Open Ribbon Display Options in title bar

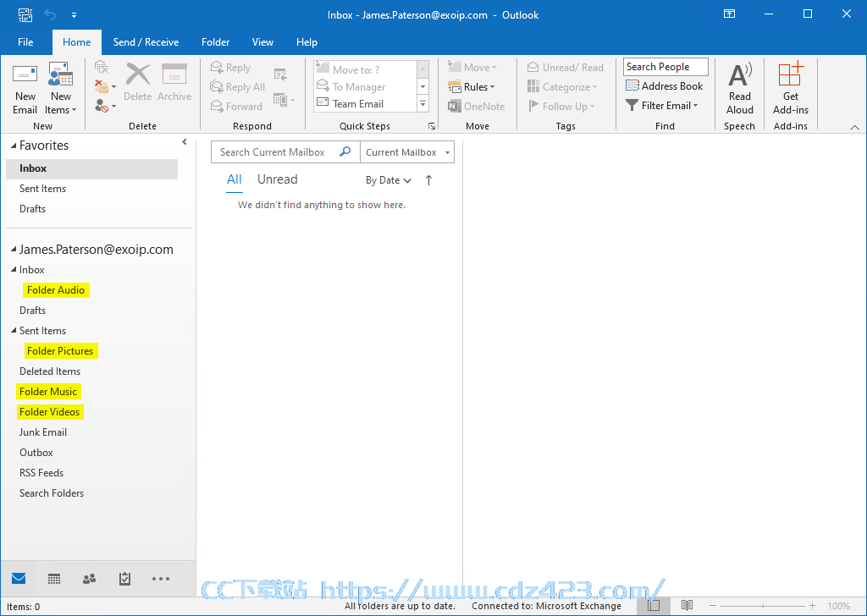point(729,14)
